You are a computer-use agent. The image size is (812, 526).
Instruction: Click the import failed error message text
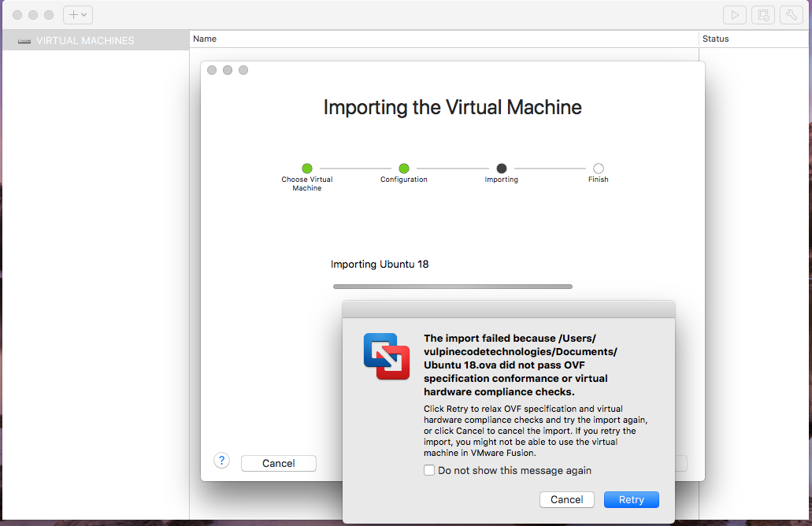[x=521, y=365]
